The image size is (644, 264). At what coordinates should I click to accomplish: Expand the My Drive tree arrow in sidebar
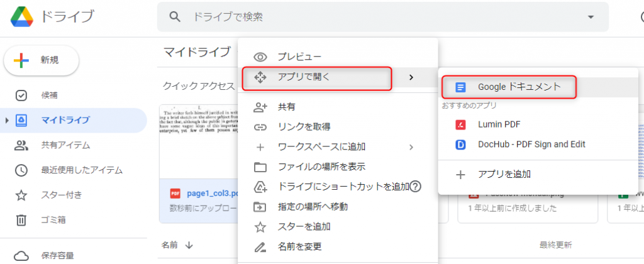pos(7,120)
